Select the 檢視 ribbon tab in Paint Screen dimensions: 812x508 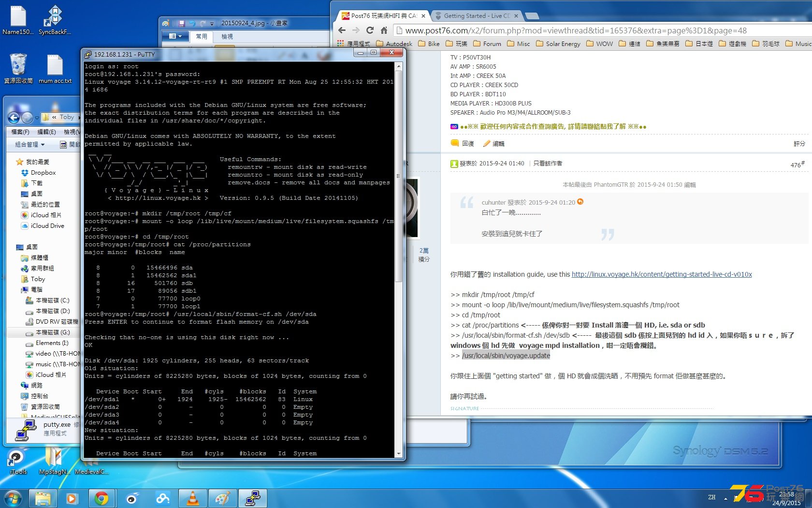pos(227,36)
